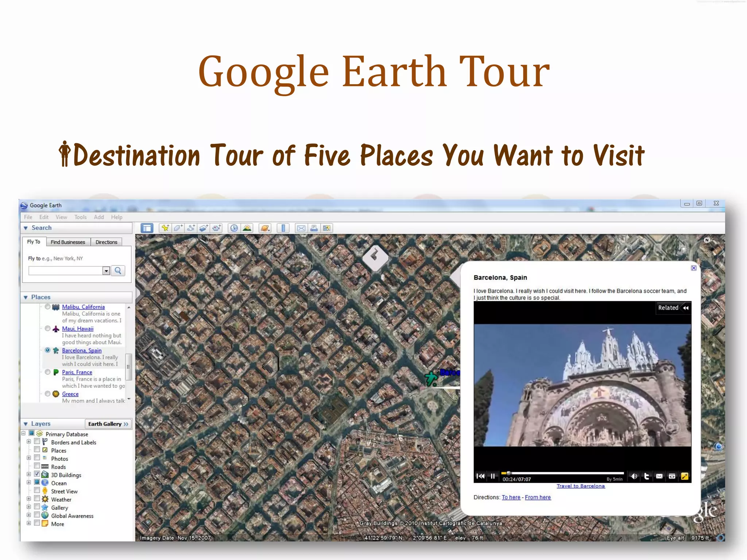Expand the 3D Buildings tree node

coord(29,474)
